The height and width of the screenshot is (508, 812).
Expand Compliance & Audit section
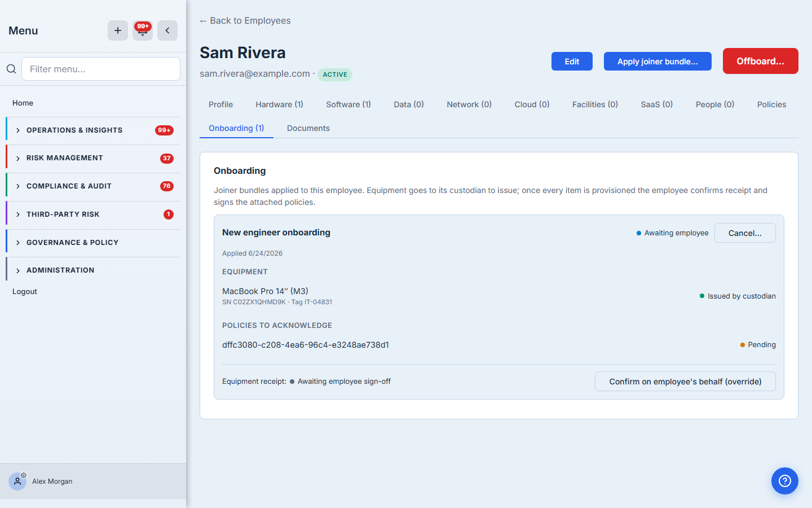tap(93, 186)
